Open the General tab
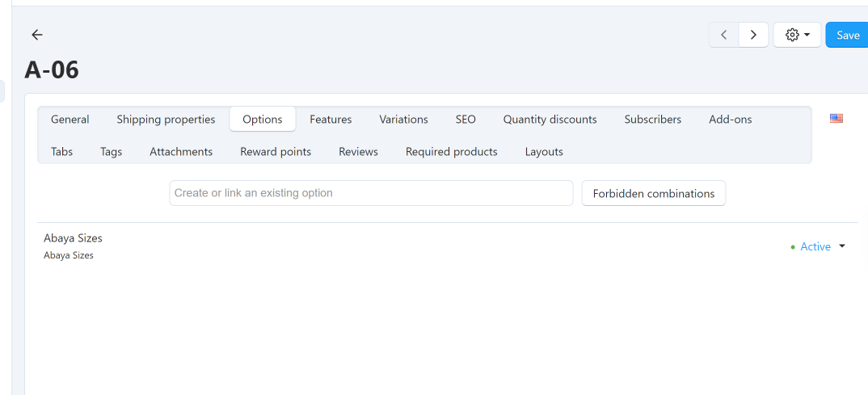This screenshot has width=868, height=395. [x=70, y=120]
